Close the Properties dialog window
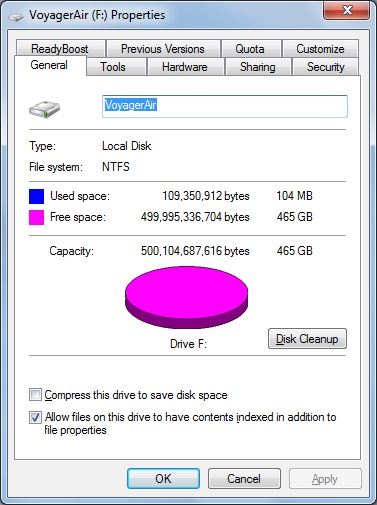Image resolution: width=377 pixels, height=505 pixels. point(346,10)
